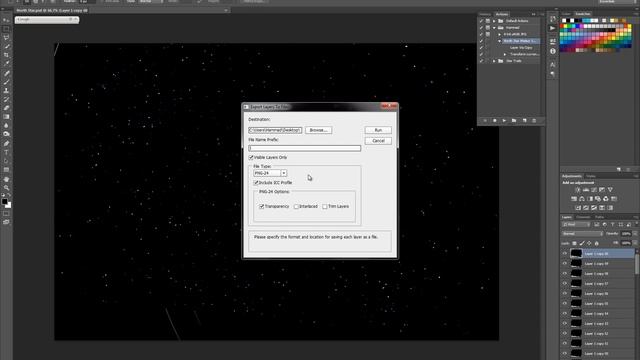Select the Clone Stamp tool
Screen dimensions: 640x360
coord(6,91)
